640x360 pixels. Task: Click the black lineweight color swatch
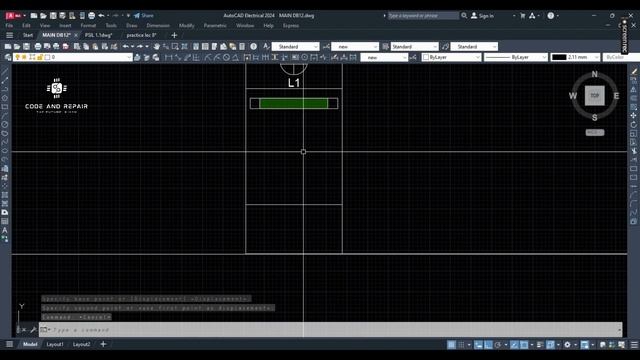[559, 57]
